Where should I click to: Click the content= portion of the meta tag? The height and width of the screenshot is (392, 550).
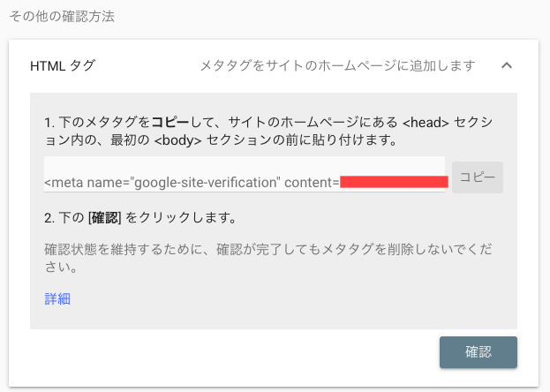click(x=312, y=183)
